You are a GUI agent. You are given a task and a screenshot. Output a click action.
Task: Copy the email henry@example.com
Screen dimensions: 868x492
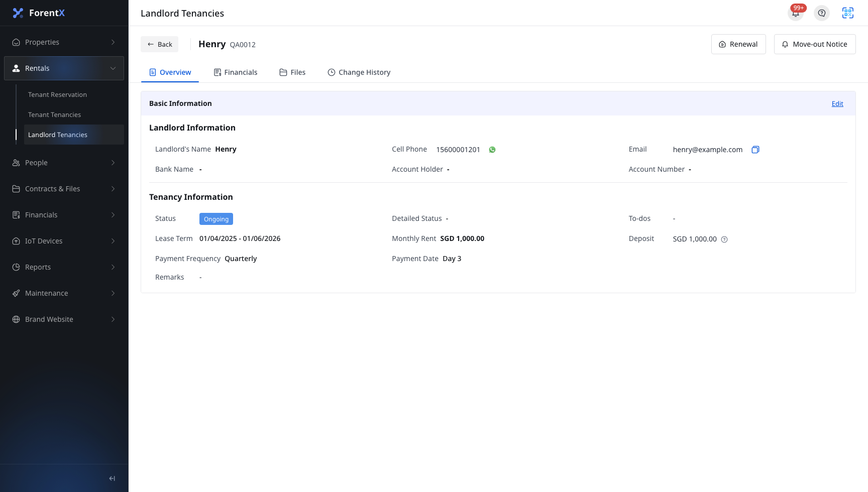tap(755, 150)
